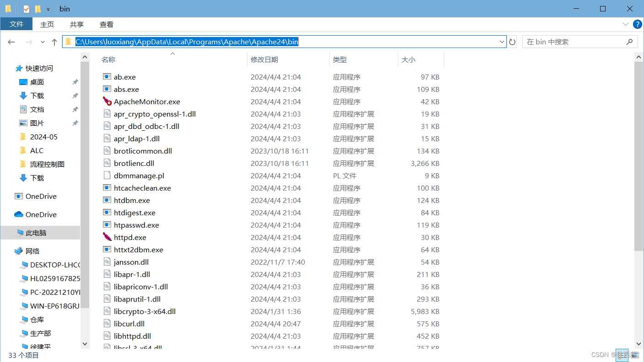Click the properties icon in title bar
The image size is (644, 362).
(x=26, y=9)
